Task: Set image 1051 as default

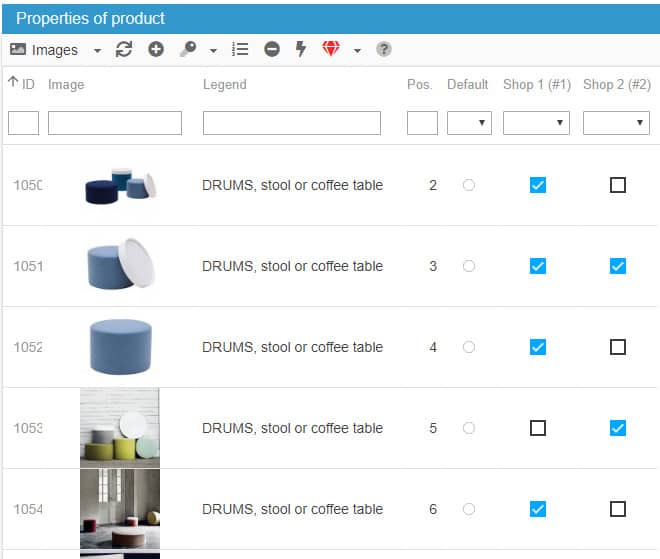Action: click(x=469, y=266)
